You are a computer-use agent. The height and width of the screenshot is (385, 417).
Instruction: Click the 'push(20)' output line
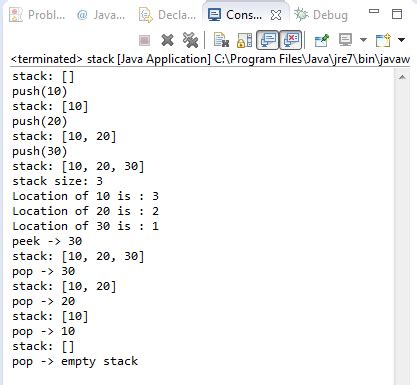tap(40, 121)
